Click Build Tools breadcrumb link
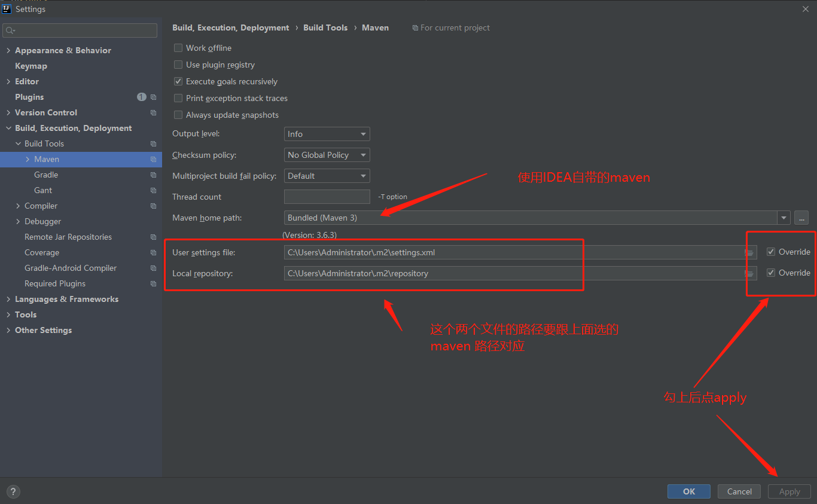Viewport: 817px width, 504px height. coord(325,28)
